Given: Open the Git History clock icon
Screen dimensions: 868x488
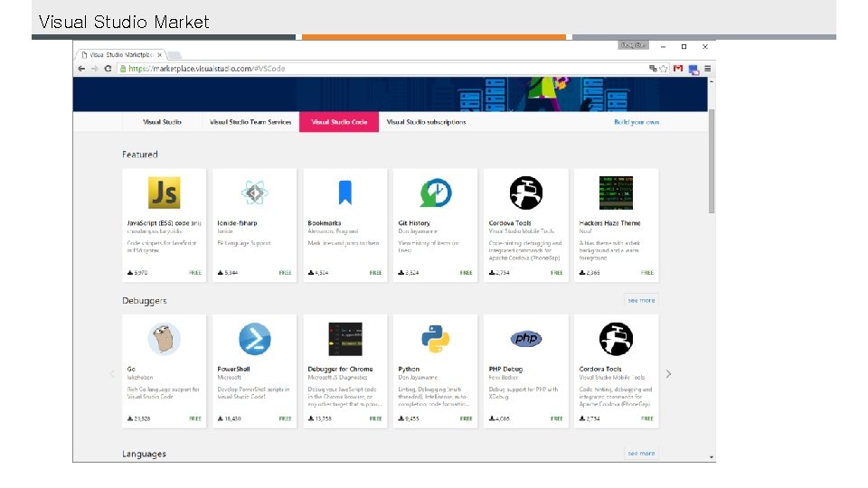Looking at the screenshot, I should (x=436, y=192).
